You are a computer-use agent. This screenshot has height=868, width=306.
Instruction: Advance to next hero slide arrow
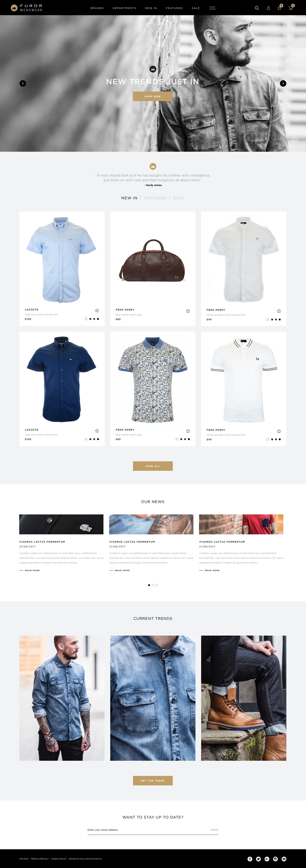point(283,83)
